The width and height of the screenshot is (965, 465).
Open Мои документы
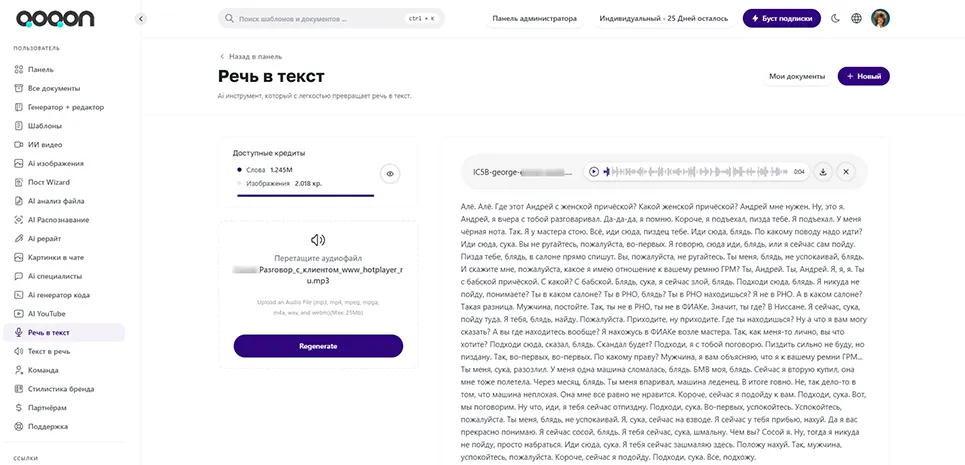796,76
